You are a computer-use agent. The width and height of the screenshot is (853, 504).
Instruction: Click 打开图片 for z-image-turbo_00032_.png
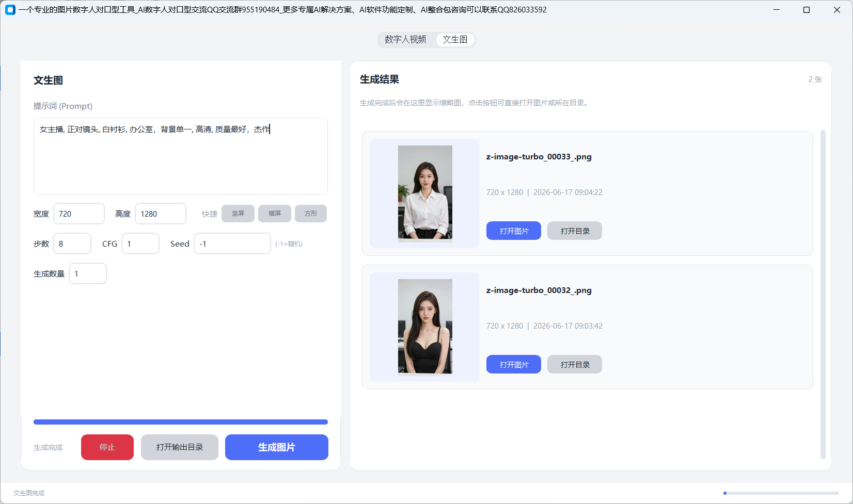click(x=514, y=364)
